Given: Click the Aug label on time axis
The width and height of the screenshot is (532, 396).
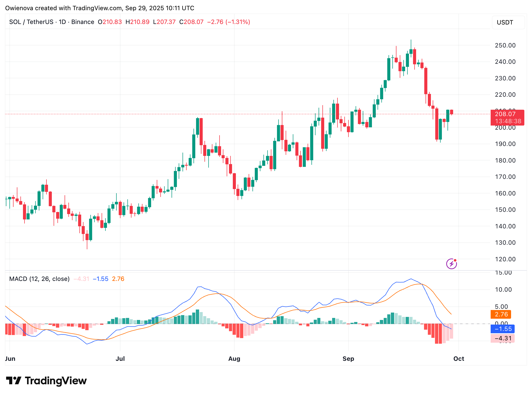Looking at the screenshot, I should (x=234, y=359).
